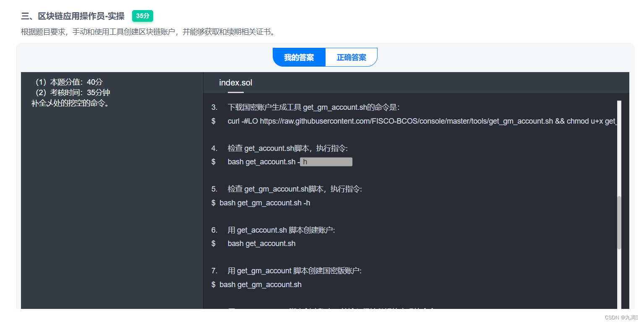644x324 pixels.
Task: Select the index.sol file tab
Action: (236, 83)
